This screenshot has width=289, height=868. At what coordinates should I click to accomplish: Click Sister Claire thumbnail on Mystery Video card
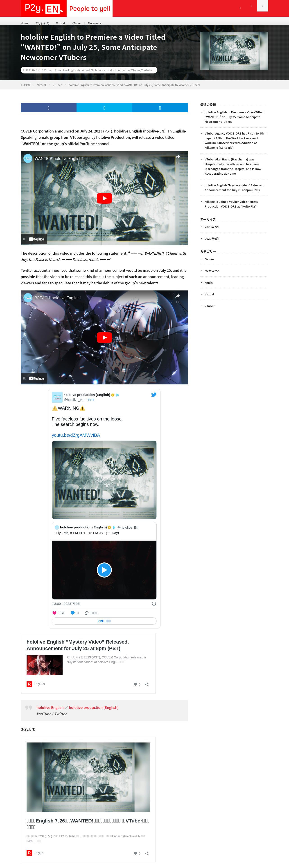point(44,665)
